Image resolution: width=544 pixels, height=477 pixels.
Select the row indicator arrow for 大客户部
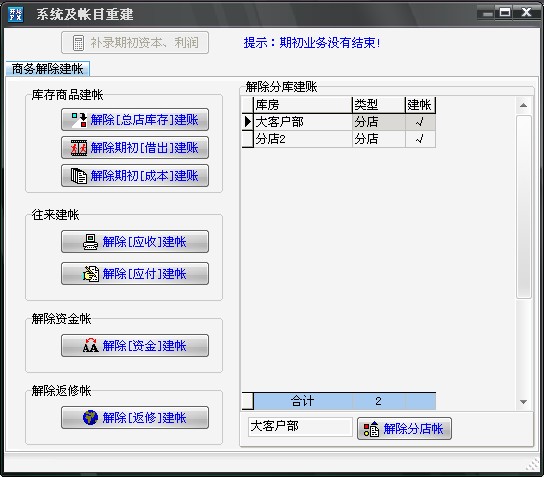pyautogui.click(x=248, y=122)
